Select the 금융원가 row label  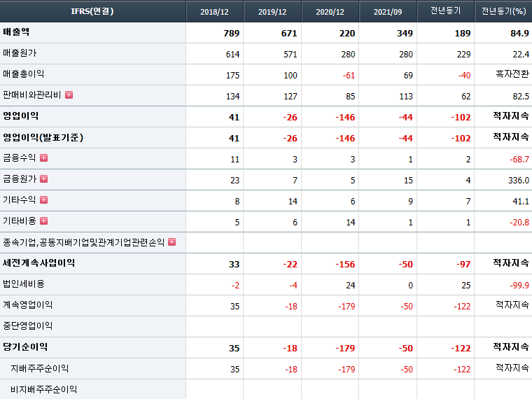coord(20,178)
